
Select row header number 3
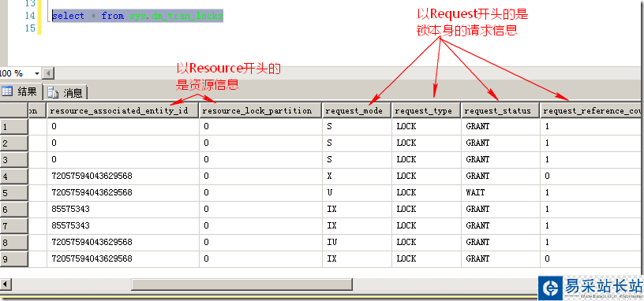pos(14,159)
